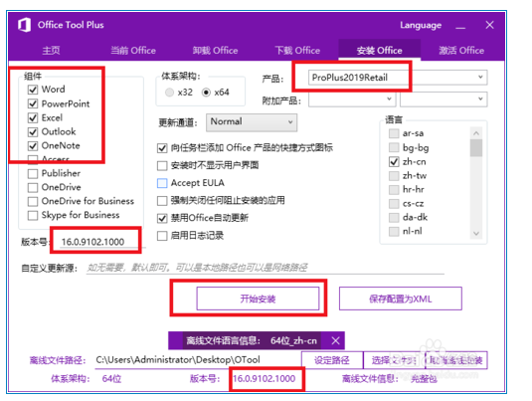Uncheck the PowerPoint component
The width and height of the screenshot is (532, 401).
[33, 103]
